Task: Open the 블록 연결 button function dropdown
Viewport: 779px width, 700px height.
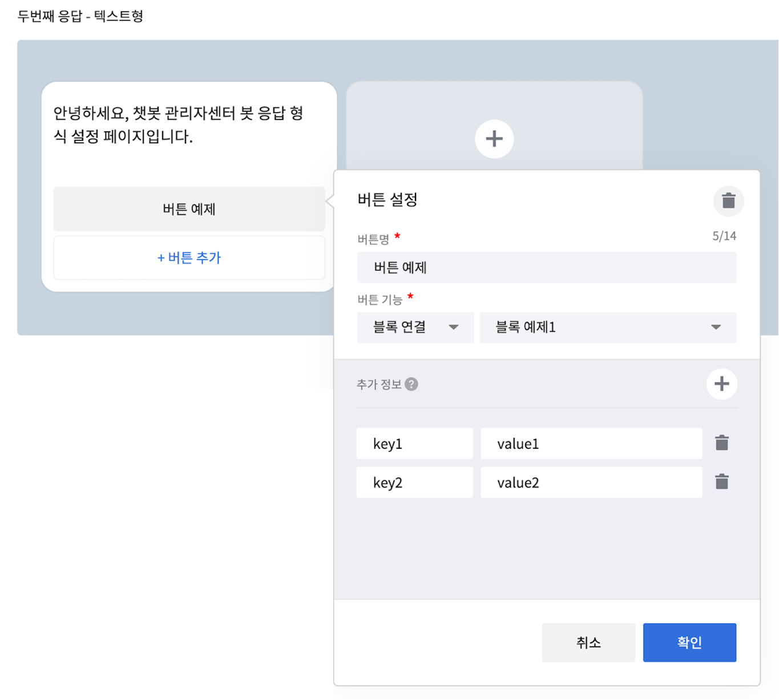Action: pos(415,327)
